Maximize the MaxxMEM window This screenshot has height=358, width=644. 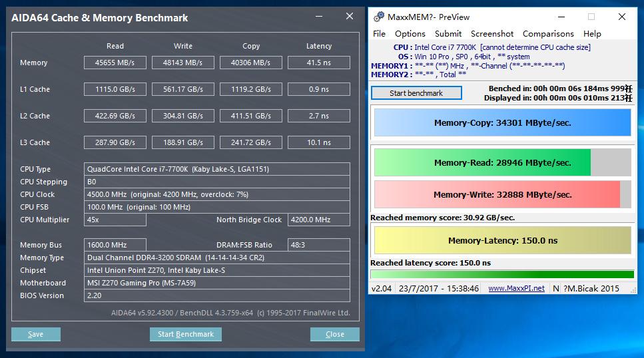tap(591, 17)
